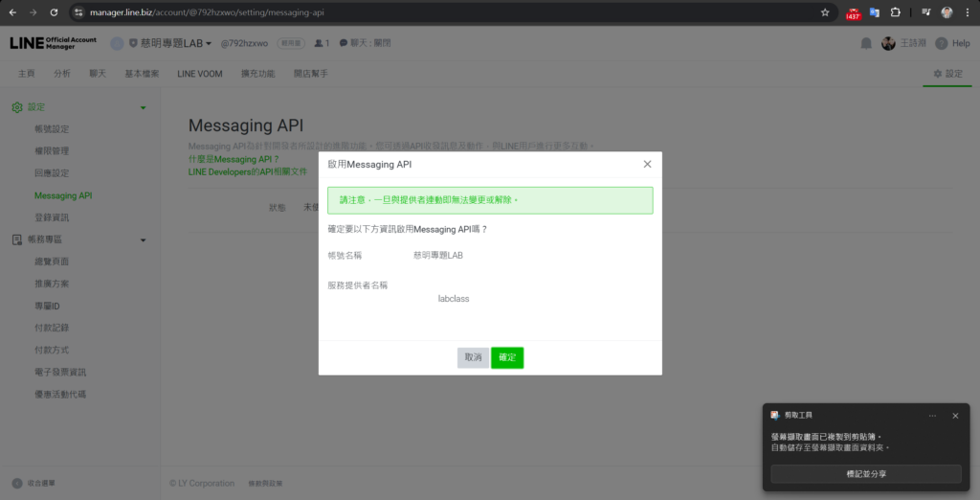980x500 pixels.
Task: Select the 設定 tab with gear icon
Action: click(947, 73)
